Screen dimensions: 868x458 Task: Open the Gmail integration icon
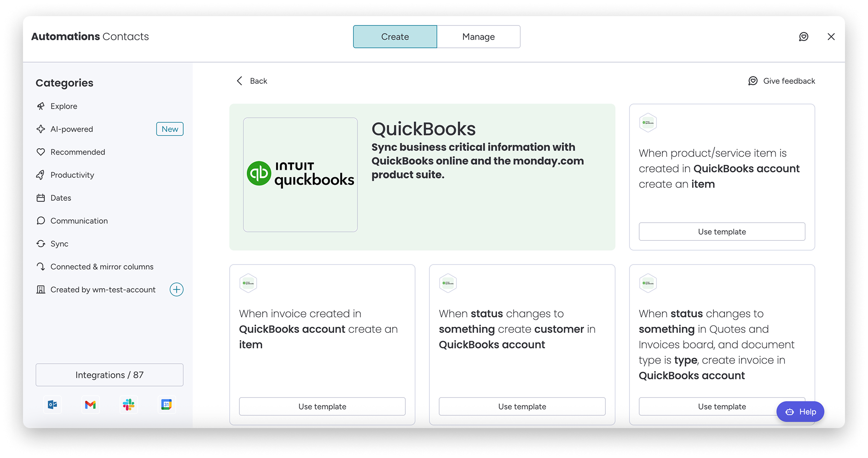90,405
